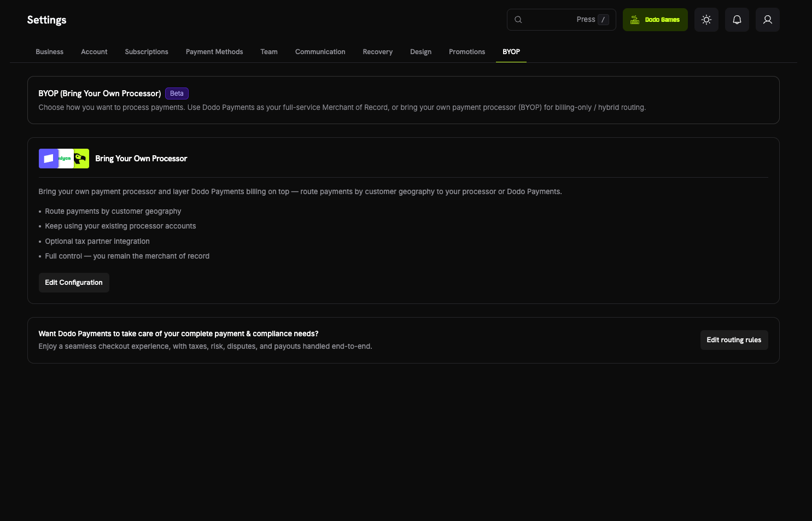Click the Edit Configuration button

(x=74, y=283)
